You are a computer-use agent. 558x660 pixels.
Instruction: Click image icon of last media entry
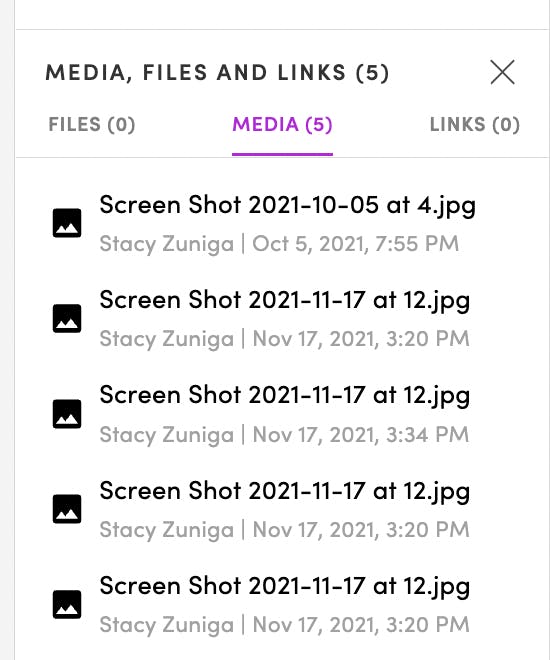tap(67, 605)
